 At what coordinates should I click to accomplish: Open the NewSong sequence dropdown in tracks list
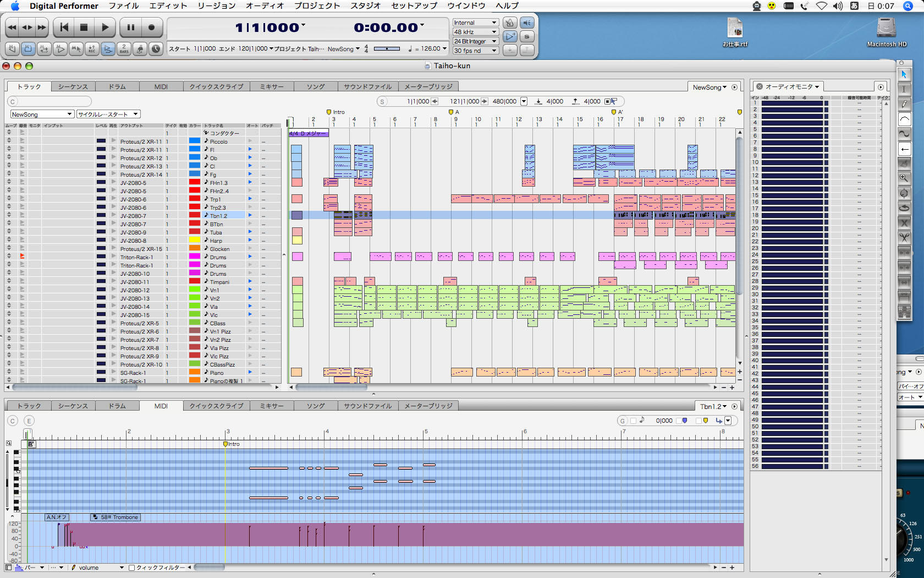click(x=42, y=114)
